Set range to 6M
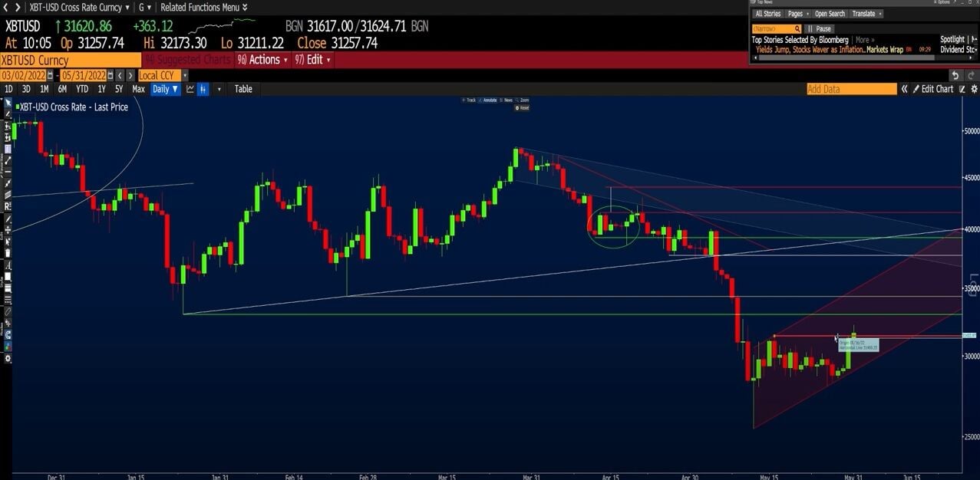Image resolution: width=980 pixels, height=480 pixels. [62, 89]
